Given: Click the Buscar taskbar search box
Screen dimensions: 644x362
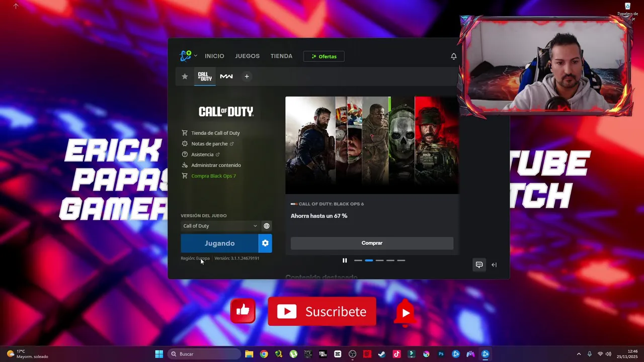Looking at the screenshot, I should click(204, 354).
